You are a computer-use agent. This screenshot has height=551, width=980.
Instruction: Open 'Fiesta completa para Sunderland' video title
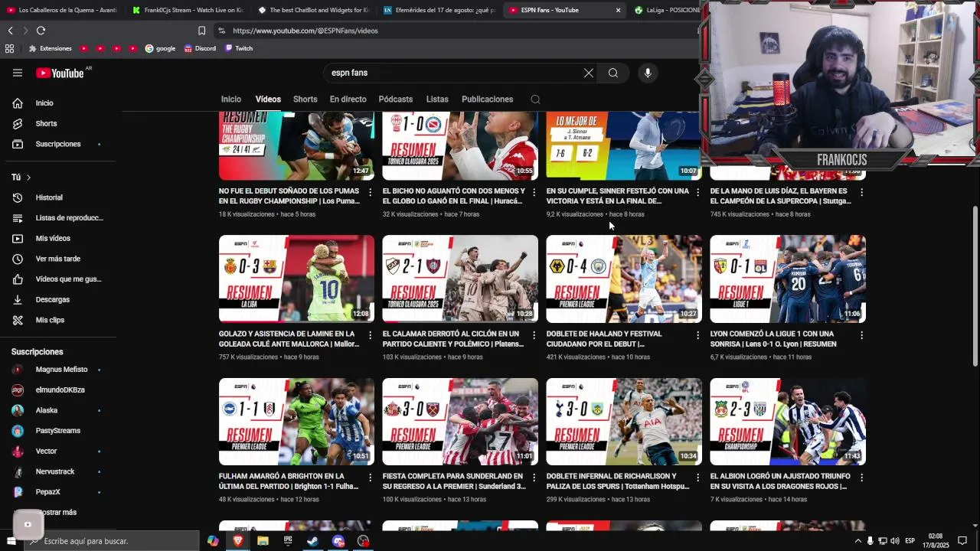coord(454,481)
